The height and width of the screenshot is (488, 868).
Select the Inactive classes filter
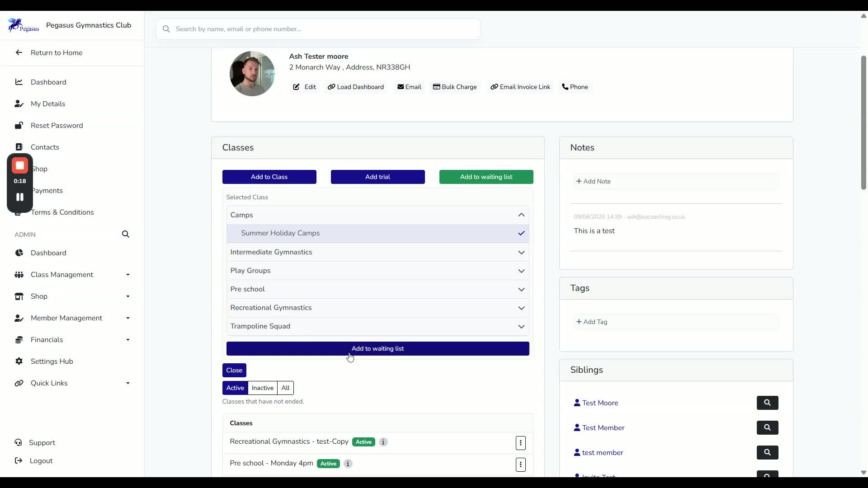[262, 388]
